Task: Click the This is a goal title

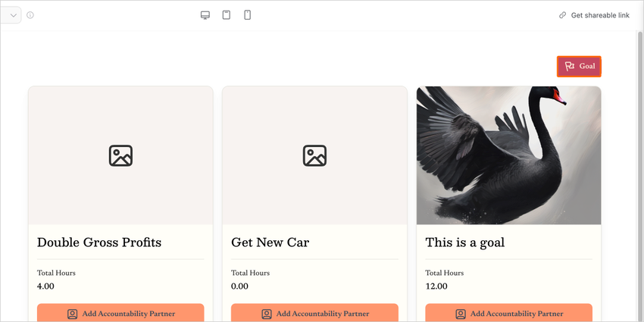Action: click(x=464, y=242)
